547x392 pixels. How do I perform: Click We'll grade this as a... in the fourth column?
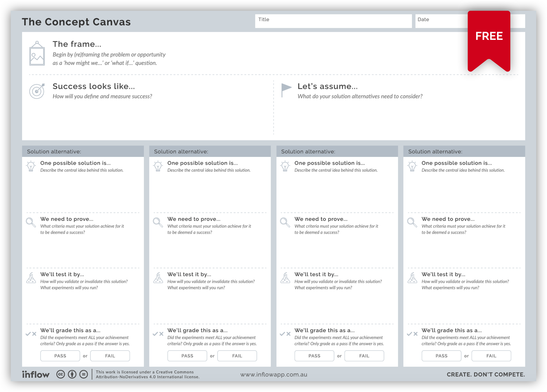click(451, 330)
